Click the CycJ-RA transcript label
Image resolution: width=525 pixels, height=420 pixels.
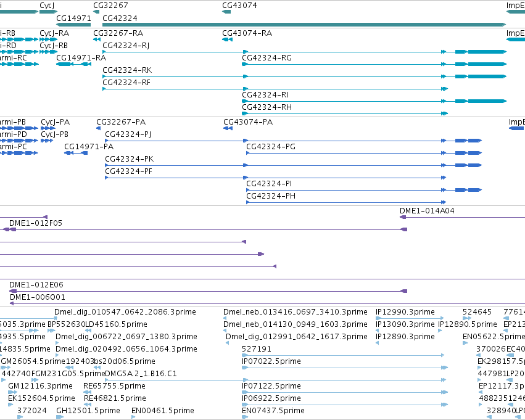54,33
